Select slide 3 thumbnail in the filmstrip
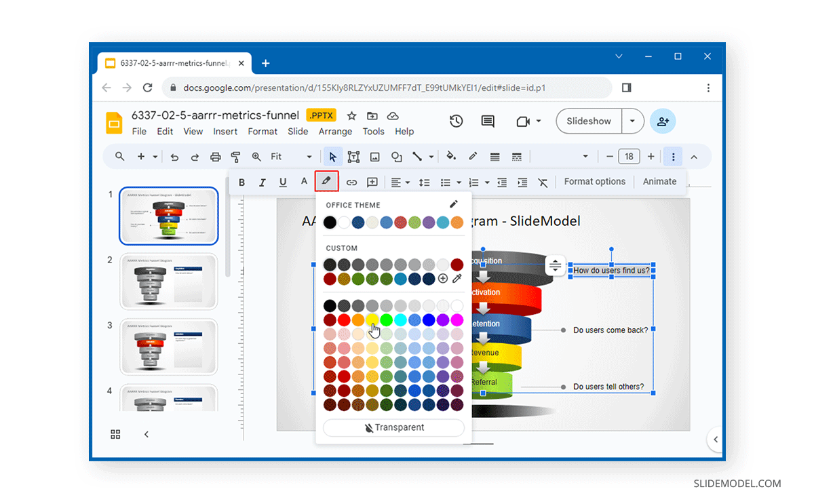This screenshot has width=814, height=504. pos(168,347)
